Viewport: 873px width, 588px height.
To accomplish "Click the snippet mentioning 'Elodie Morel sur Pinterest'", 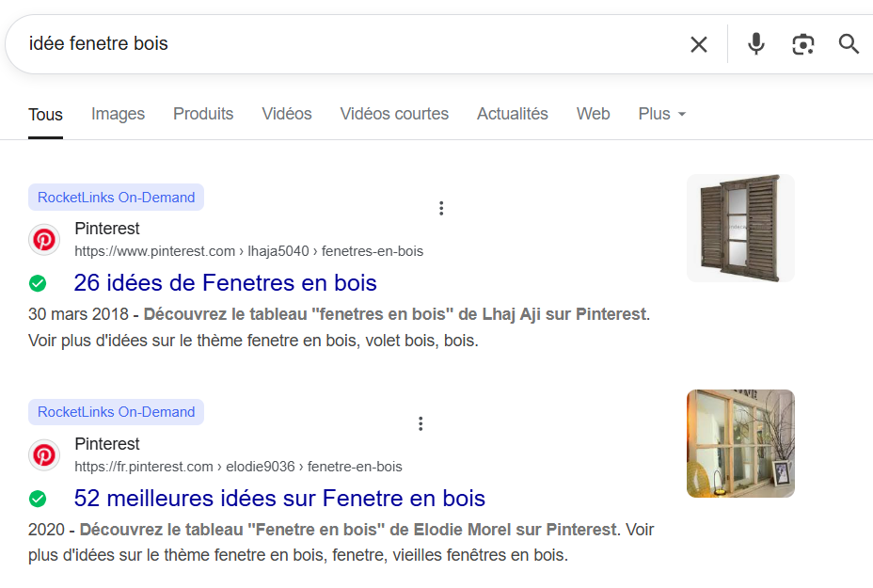I will 341,542.
